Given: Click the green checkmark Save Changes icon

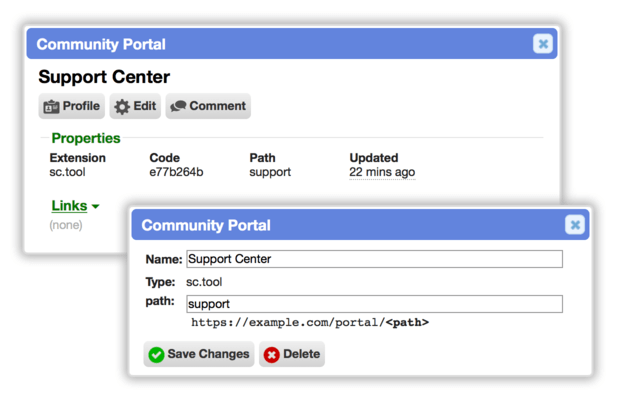Looking at the screenshot, I should [156, 354].
